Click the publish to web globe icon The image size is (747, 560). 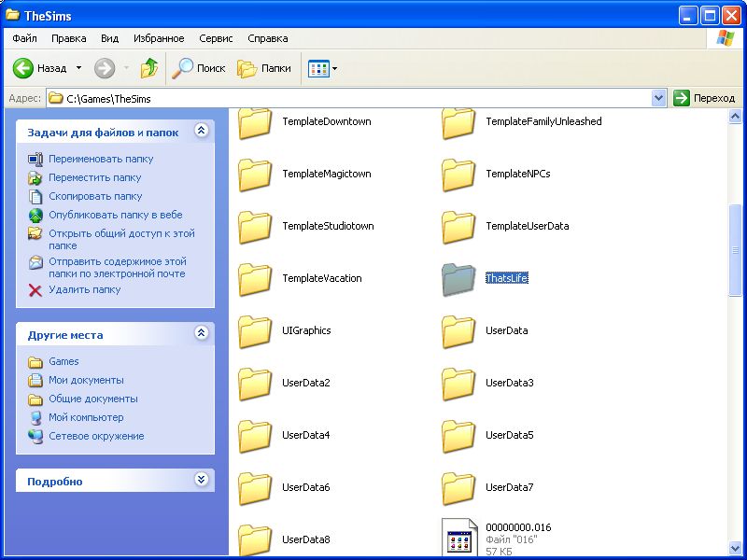(35, 216)
